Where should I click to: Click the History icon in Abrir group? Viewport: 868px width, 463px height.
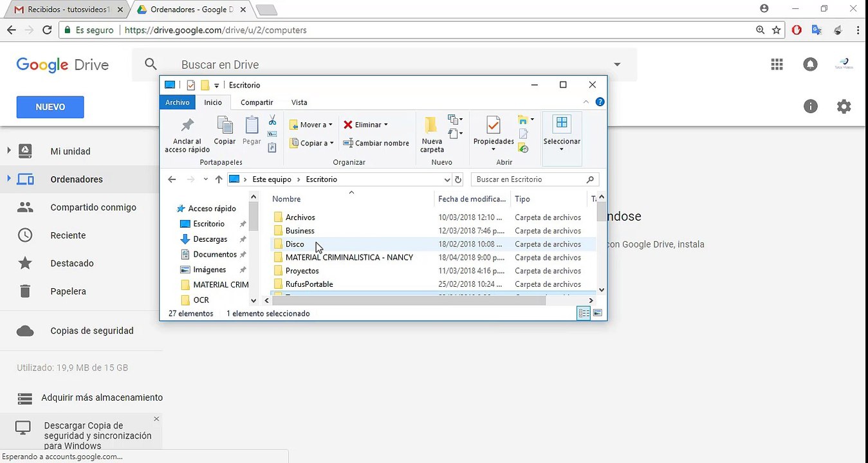pos(523,148)
